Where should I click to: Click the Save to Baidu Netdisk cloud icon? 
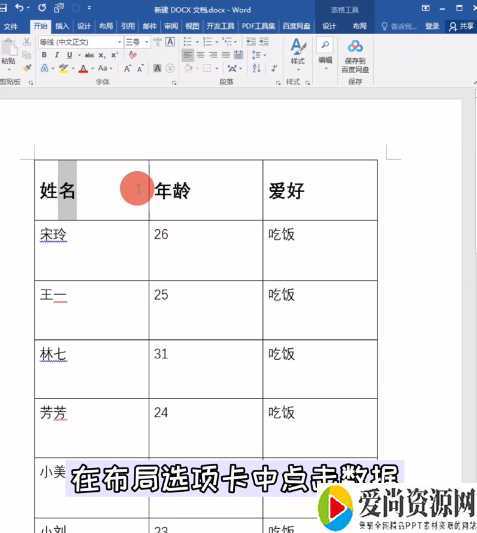coord(355,47)
